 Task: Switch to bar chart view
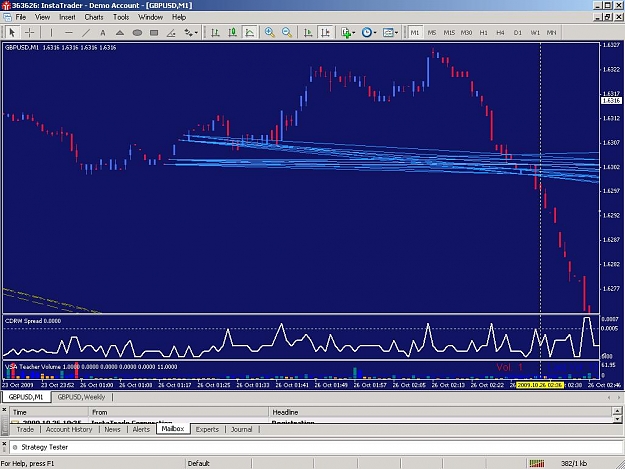pyautogui.click(x=215, y=33)
